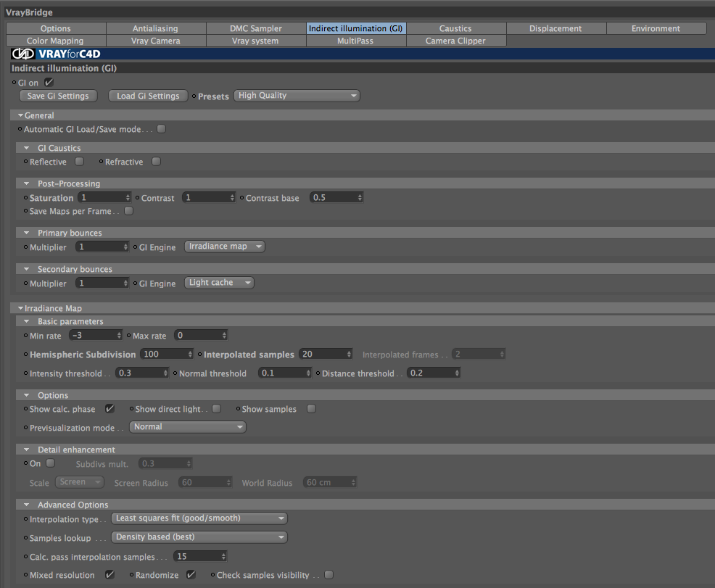Open the Vray system tab
The width and height of the screenshot is (715, 588).
coord(256,41)
